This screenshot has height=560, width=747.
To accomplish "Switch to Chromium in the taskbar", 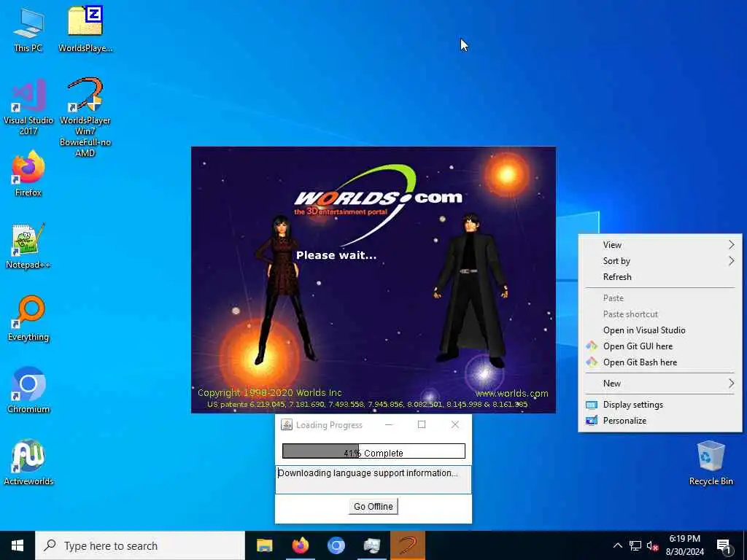I will point(336,545).
